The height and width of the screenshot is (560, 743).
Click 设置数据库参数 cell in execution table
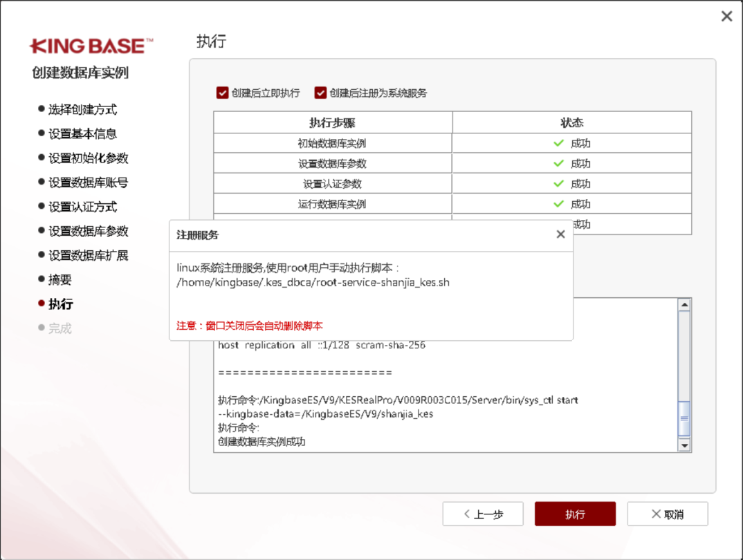tap(332, 163)
